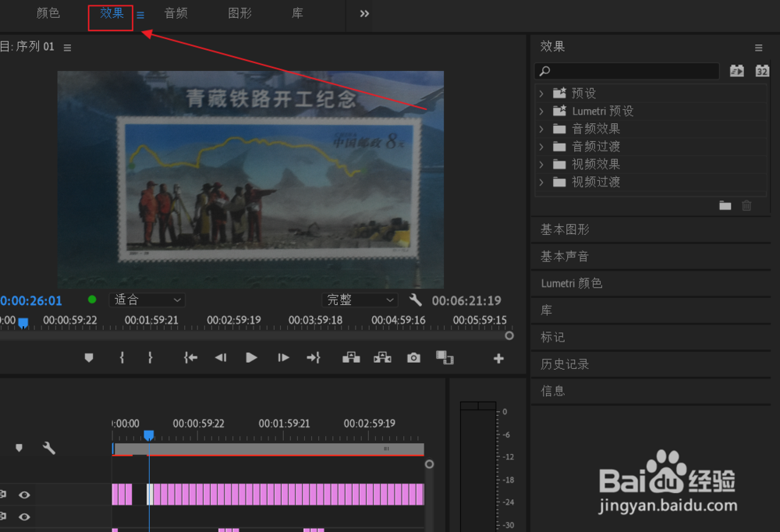
Task: Expand the 预设 folder
Action: pyautogui.click(x=542, y=93)
